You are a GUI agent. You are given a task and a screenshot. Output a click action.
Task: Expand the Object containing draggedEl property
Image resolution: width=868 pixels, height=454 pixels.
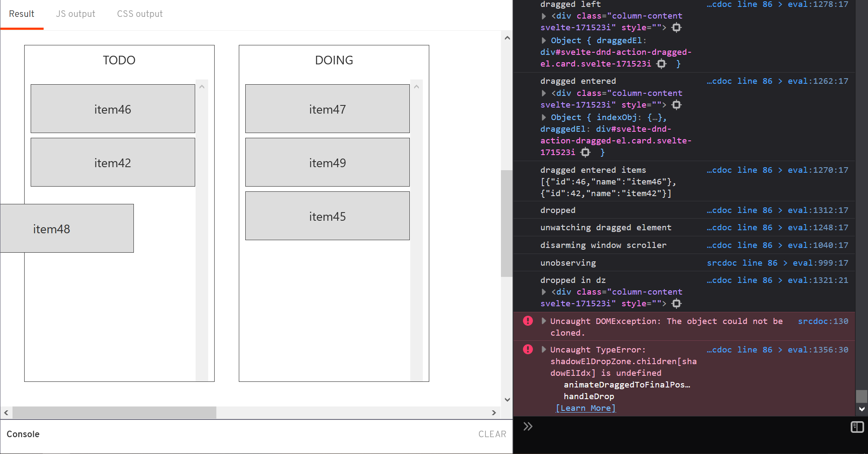(544, 40)
